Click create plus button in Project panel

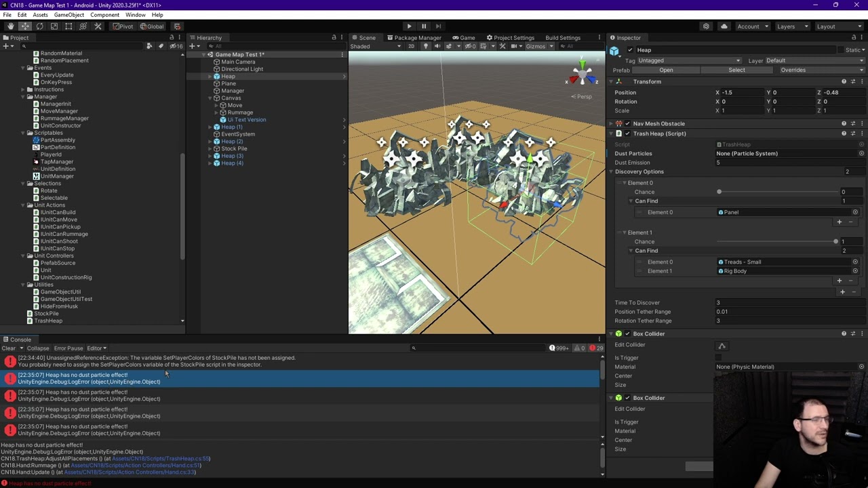tap(6, 46)
